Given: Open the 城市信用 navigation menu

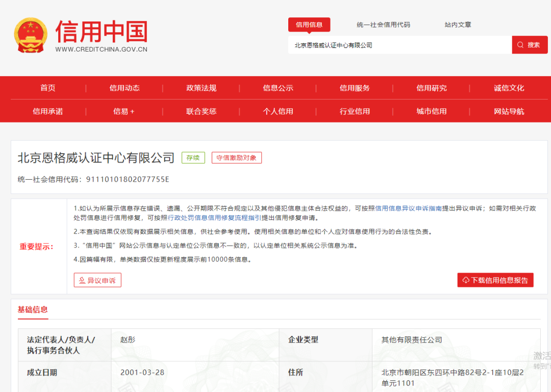Looking at the screenshot, I should 432,111.
